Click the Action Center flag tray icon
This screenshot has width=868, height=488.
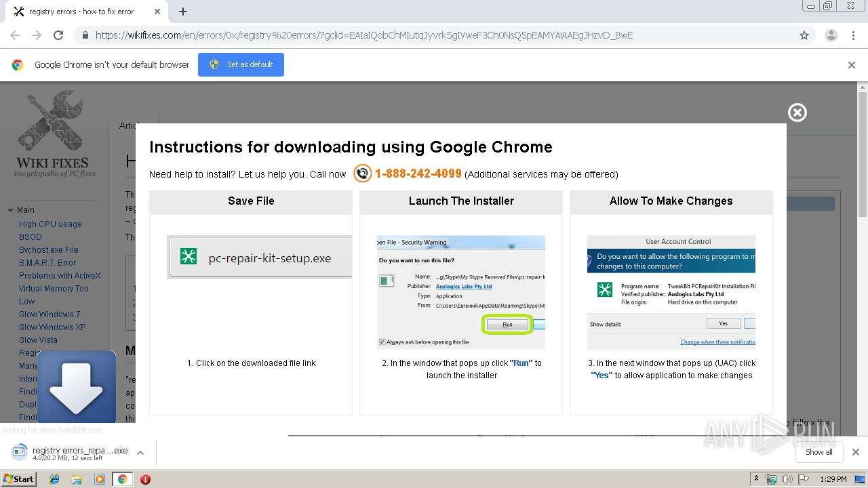[x=804, y=479]
